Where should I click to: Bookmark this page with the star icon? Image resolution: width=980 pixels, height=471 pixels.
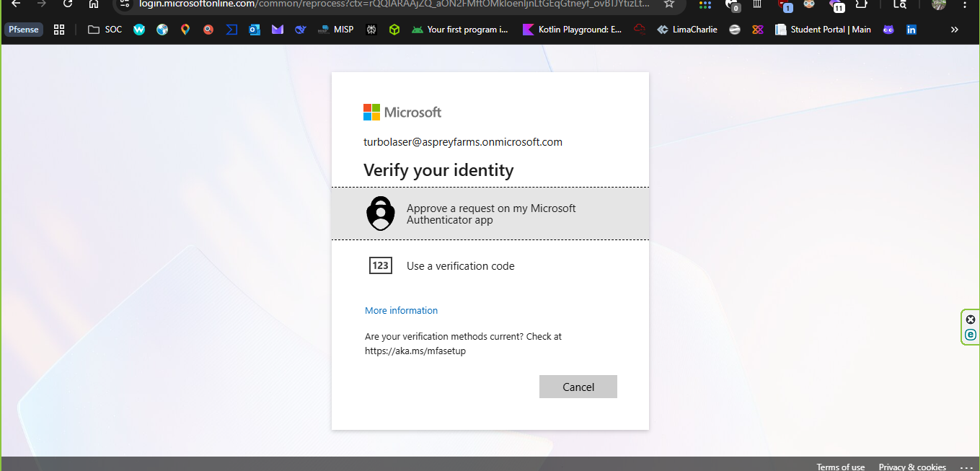point(669,4)
